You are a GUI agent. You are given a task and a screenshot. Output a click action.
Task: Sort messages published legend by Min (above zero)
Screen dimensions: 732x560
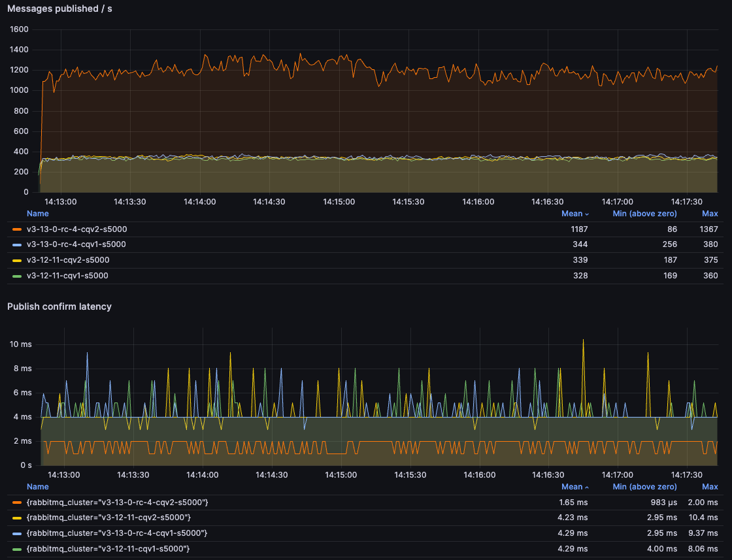tap(644, 214)
